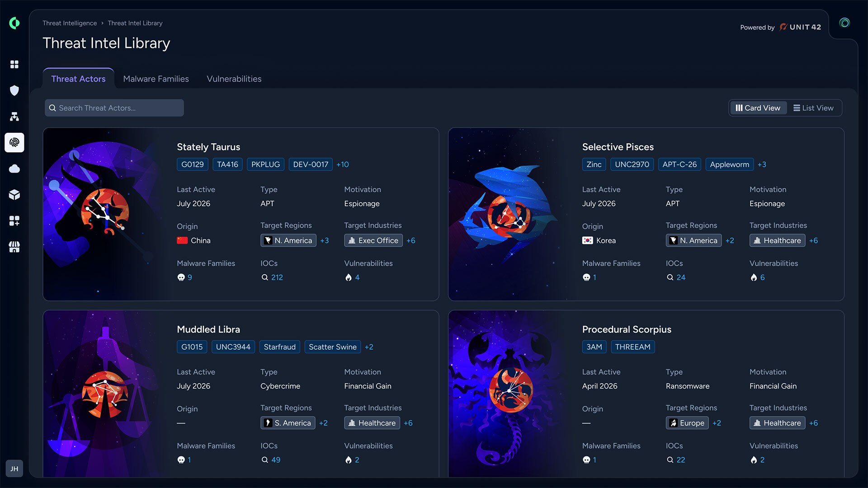868x488 pixels.
Task: Click the PKPLUG alias tag
Action: (265, 164)
